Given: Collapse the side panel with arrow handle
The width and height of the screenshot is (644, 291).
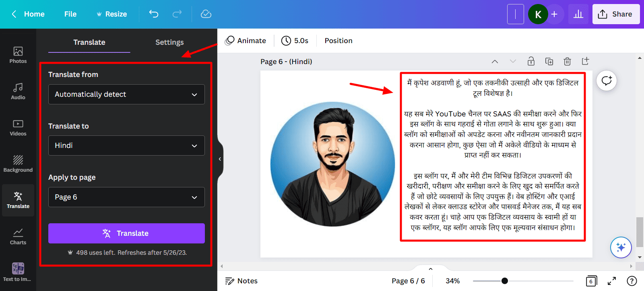Looking at the screenshot, I should point(220,159).
